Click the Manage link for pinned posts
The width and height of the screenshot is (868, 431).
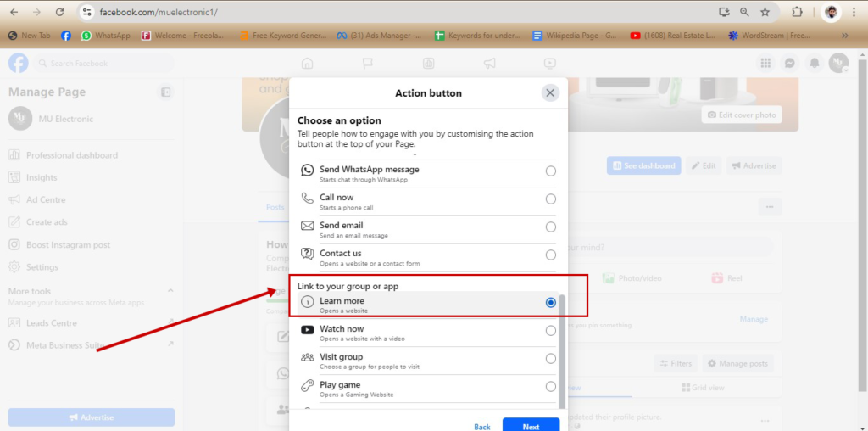754,319
